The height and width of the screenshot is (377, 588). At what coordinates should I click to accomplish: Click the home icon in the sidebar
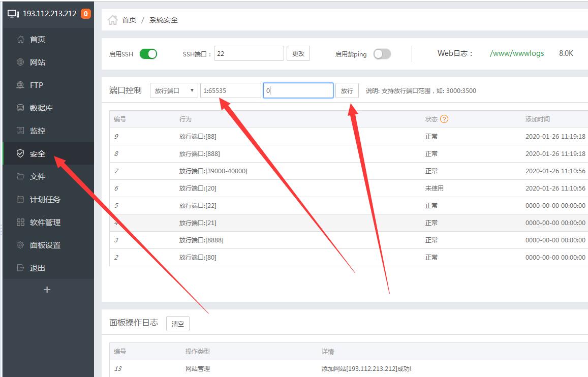click(20, 40)
